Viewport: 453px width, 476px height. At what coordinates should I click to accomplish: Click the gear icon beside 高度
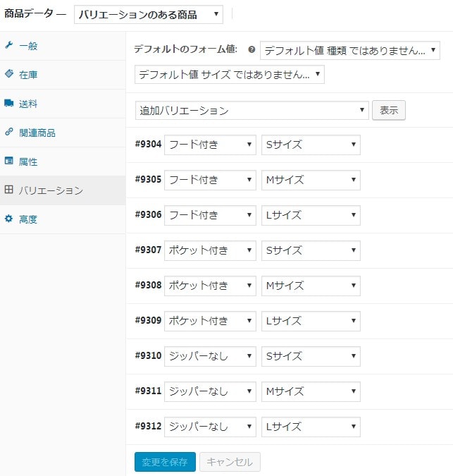click(x=8, y=219)
